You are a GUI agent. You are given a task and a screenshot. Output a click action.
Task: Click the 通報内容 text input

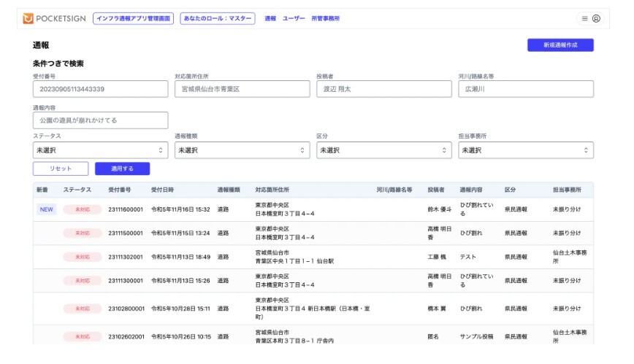[100, 120]
